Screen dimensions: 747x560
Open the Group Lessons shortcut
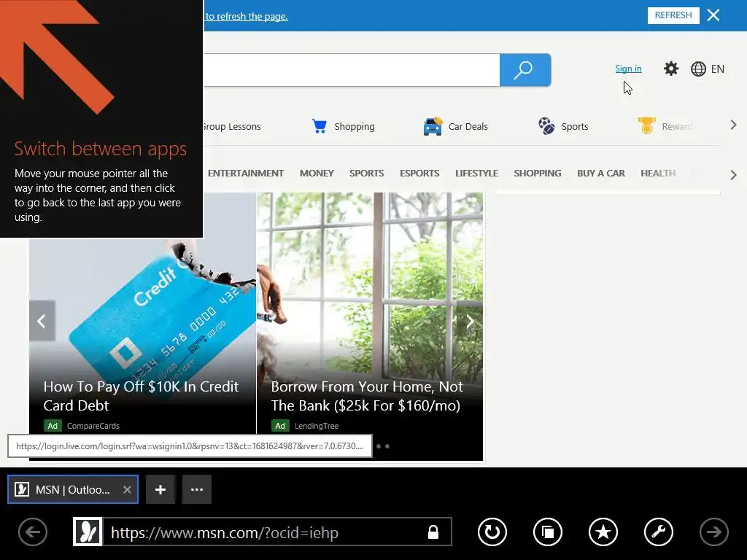tap(232, 127)
